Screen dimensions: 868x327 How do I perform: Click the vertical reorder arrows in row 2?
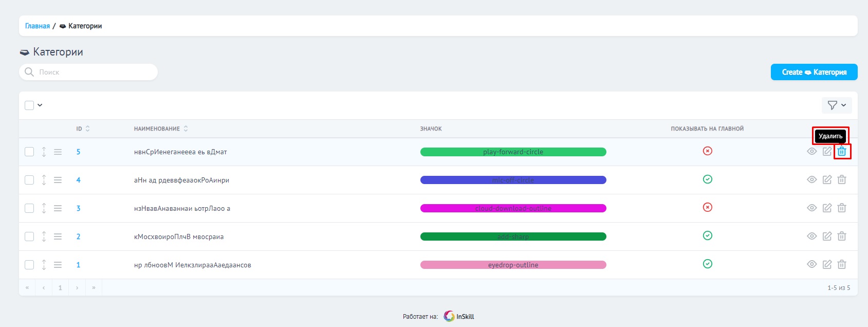click(44, 237)
